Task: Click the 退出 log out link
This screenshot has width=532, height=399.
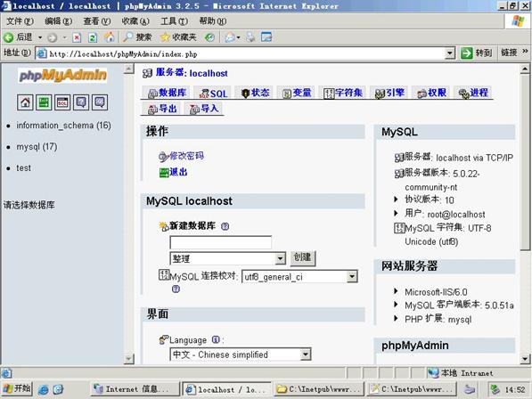Action: pyautogui.click(x=178, y=172)
